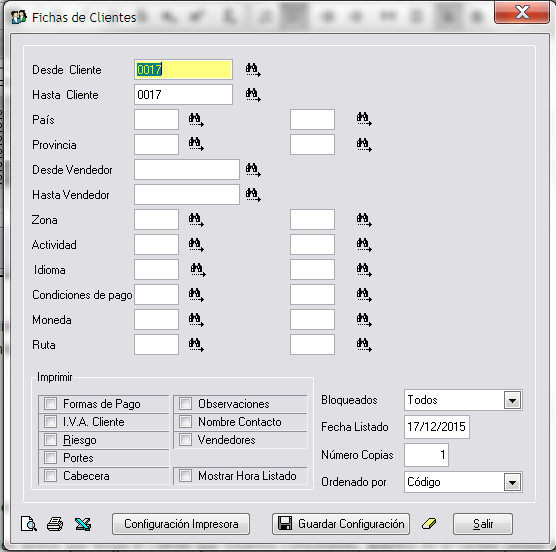
Task: Open the Hasta Cliente lookup binoculars
Action: click(x=253, y=95)
